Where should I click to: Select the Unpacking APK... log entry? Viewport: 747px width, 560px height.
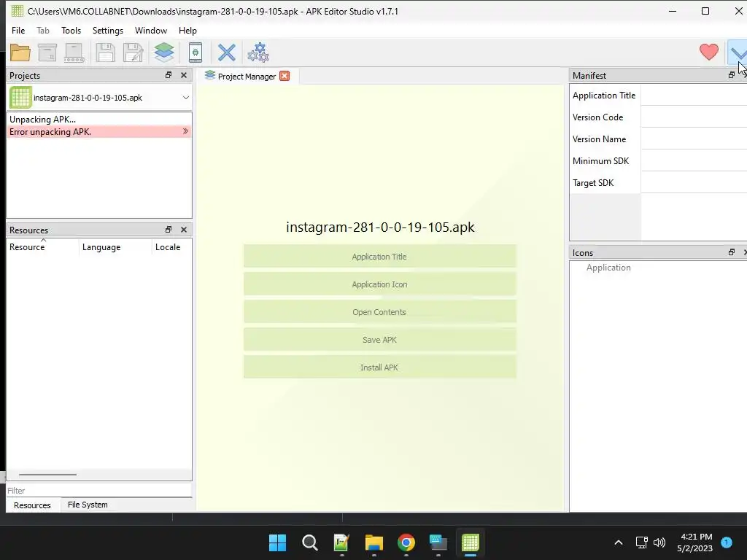[99, 120]
